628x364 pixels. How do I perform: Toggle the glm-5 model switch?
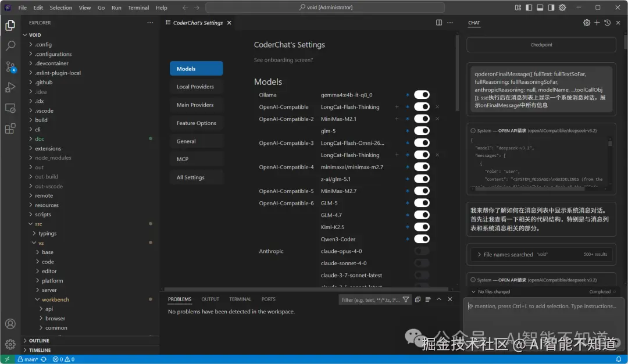pos(422,131)
